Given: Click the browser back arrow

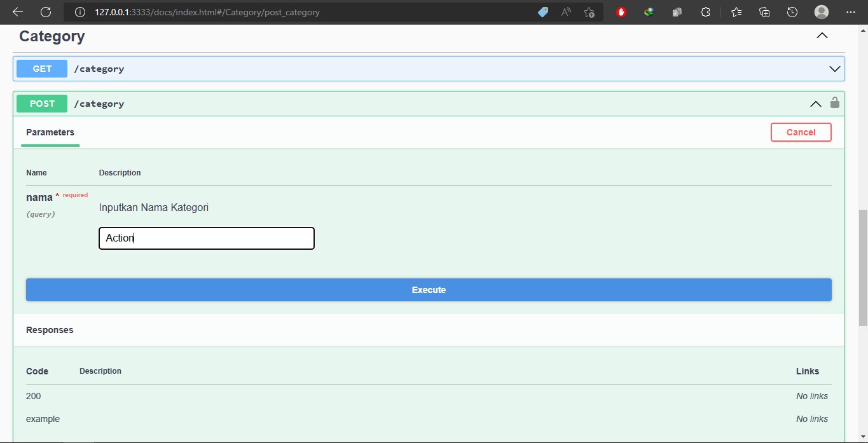Looking at the screenshot, I should click(x=18, y=12).
